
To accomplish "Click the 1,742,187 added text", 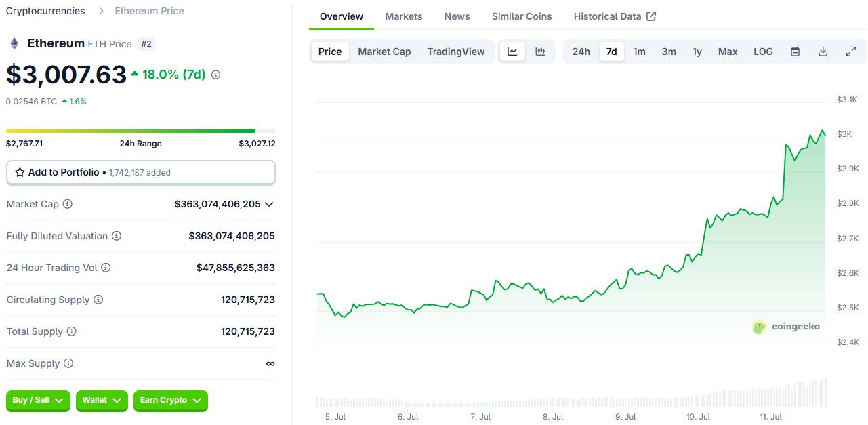I will click(x=140, y=173).
